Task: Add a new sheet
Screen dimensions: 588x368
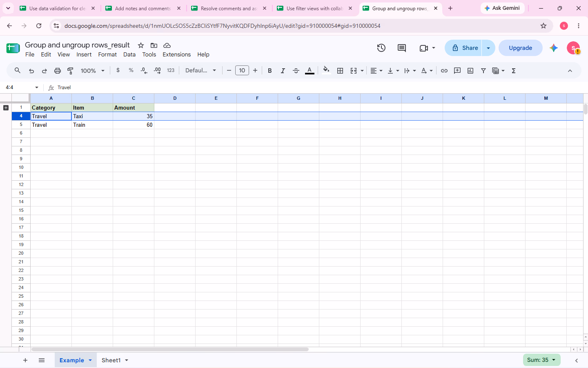Action: 25,360
